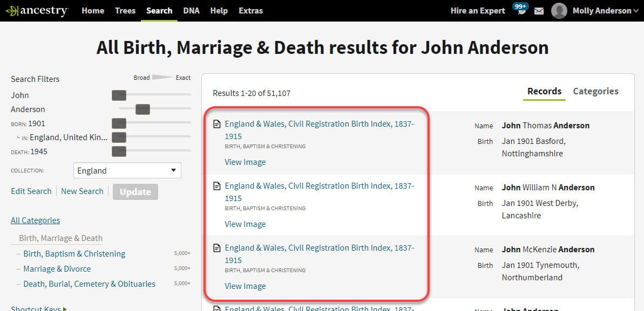View Image for John Thomas Anderson record
This screenshot has height=311, width=644.
click(245, 162)
